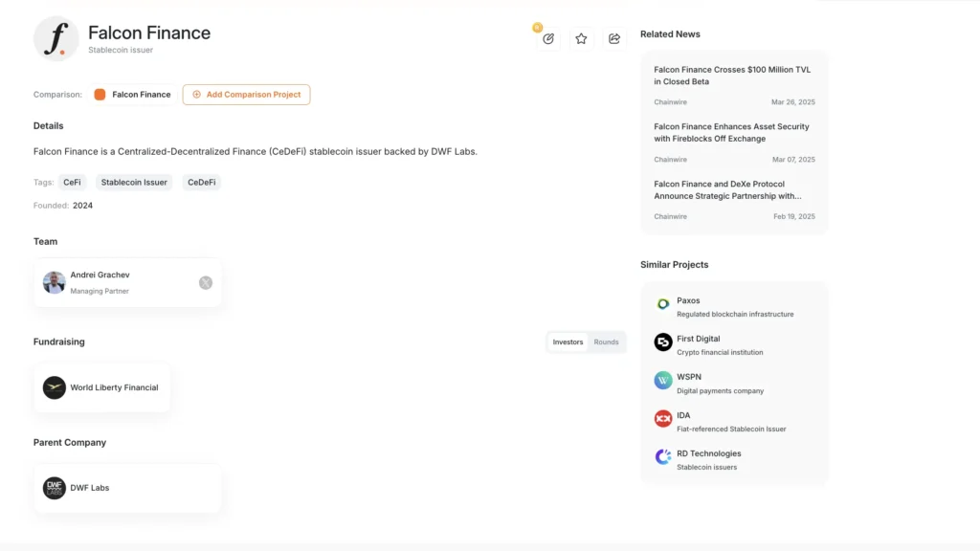The height and width of the screenshot is (551, 980).
Task: Favorite project with the star icon
Action: [x=581, y=38]
